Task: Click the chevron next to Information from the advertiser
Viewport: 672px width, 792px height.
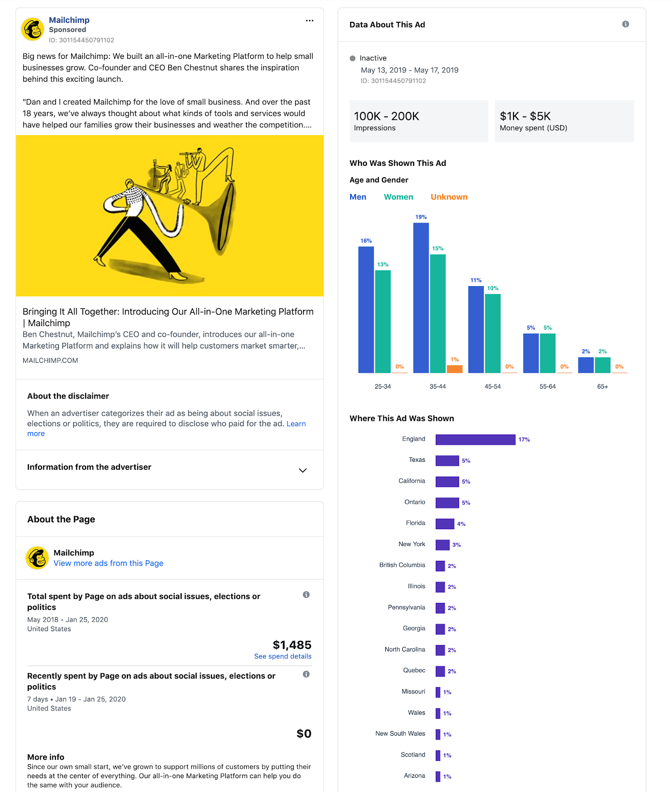Action: coord(303,470)
